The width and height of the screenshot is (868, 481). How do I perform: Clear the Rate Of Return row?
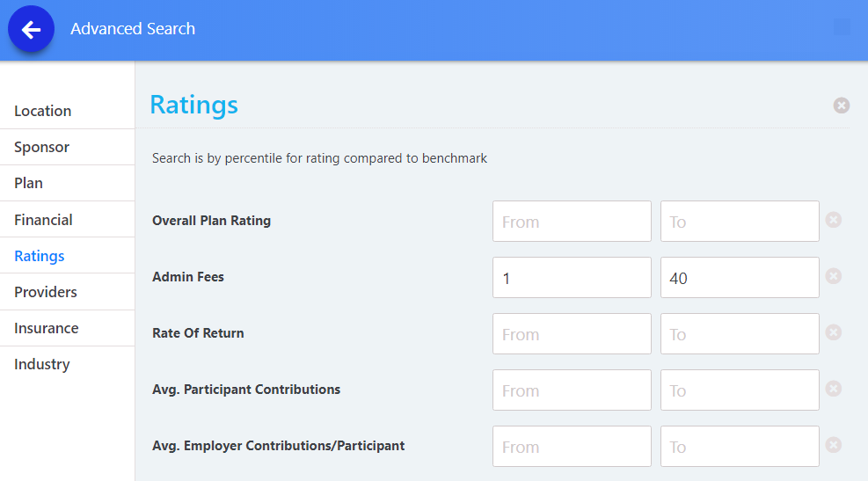tap(834, 332)
